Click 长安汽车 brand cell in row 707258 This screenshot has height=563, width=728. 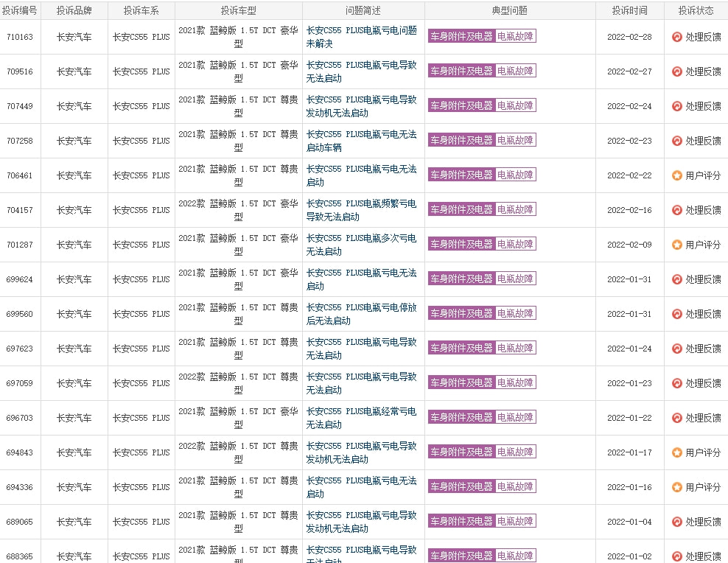[x=74, y=141]
